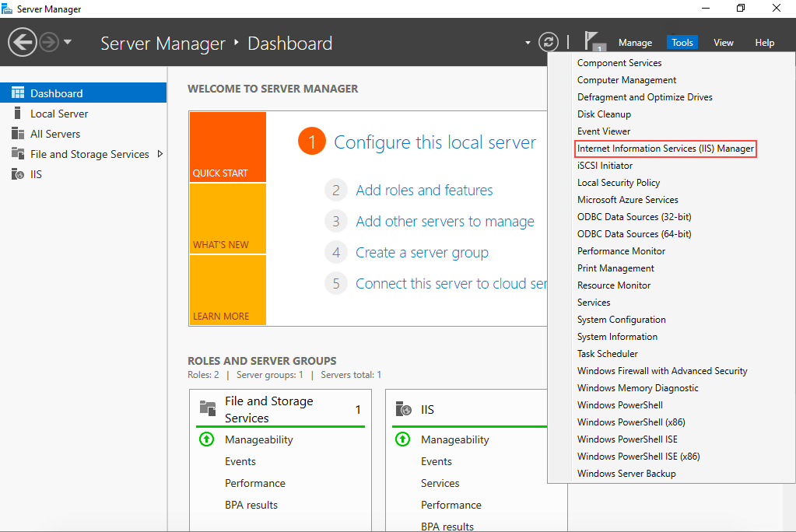The image size is (796, 532).
Task: Click Add roles and features link
Action: 424,190
